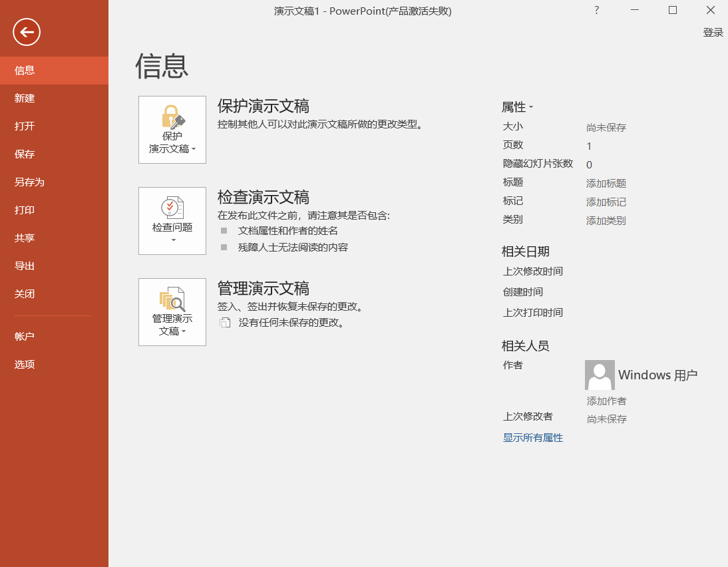Select 关闭 in the sidebar
This screenshot has width=728, height=567.
point(54,293)
